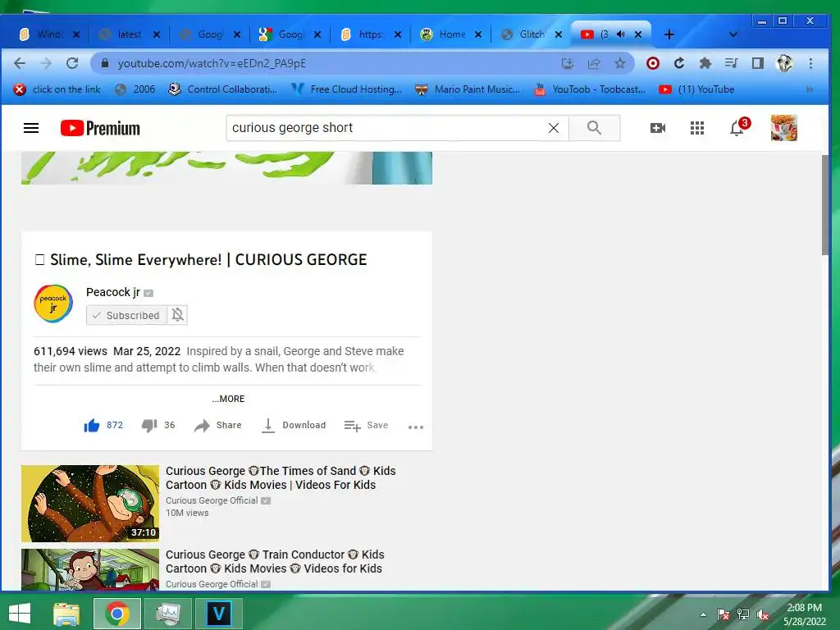The image size is (840, 630).
Task: Open 'YouToob - Toobcast...' bookmark
Action: [590, 89]
